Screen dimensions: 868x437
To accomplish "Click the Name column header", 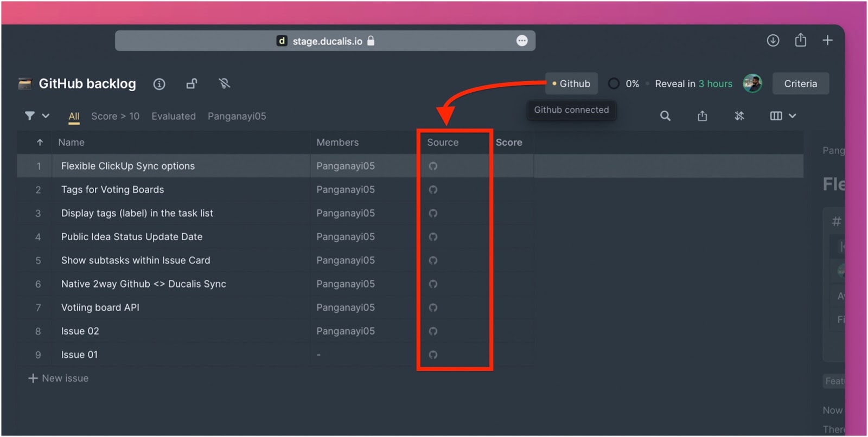I will point(71,142).
